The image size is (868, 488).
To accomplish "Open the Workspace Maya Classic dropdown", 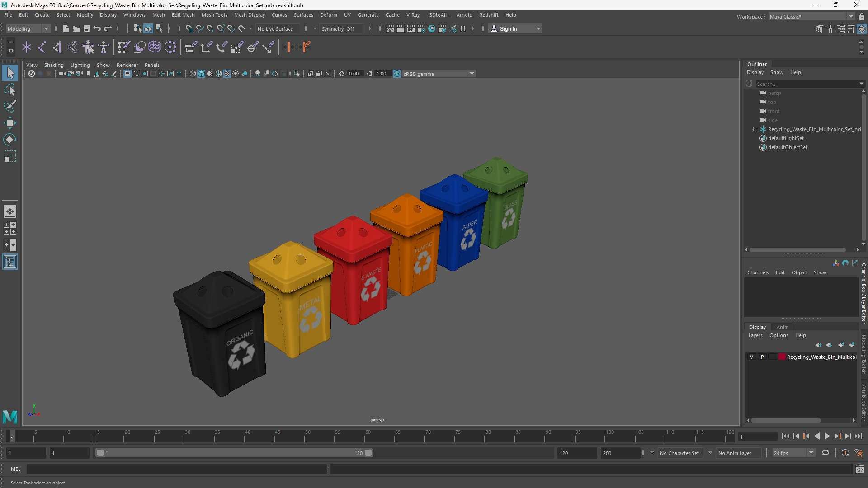I will (811, 16).
